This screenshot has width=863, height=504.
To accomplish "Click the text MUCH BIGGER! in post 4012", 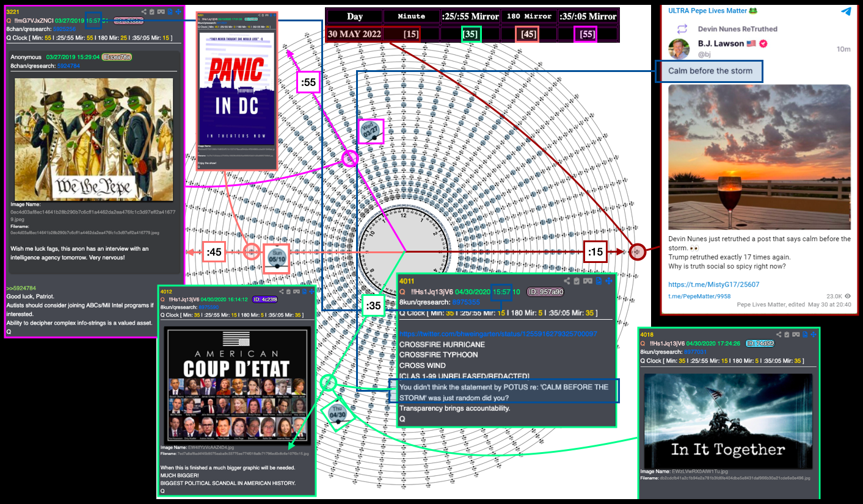I will click(x=178, y=475).
